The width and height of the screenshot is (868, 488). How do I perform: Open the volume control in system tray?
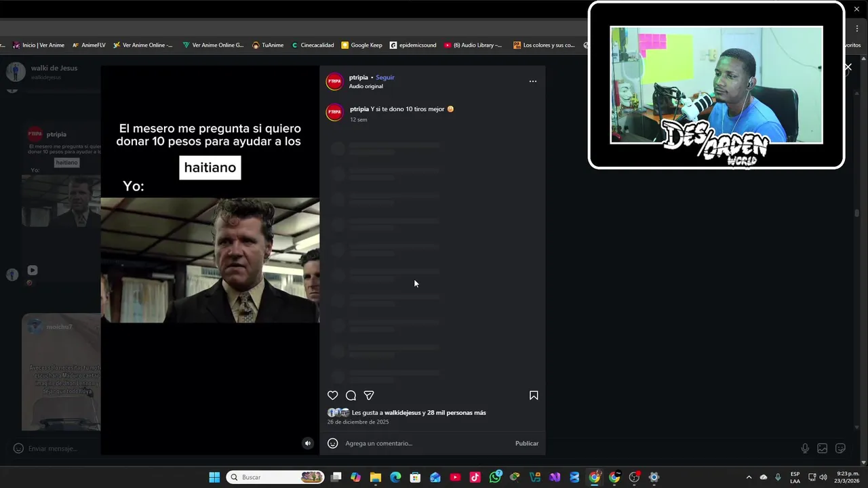[x=823, y=477]
